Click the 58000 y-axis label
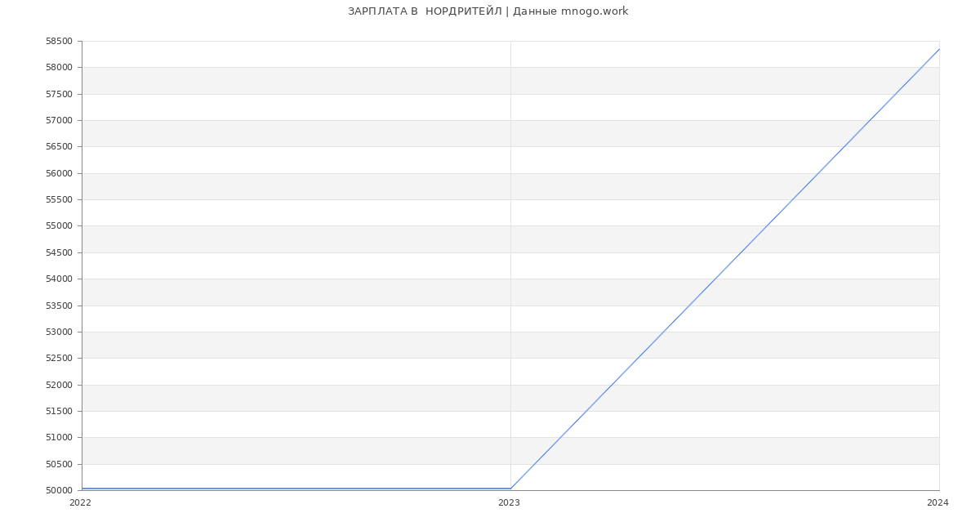The width and height of the screenshot is (980, 531). [x=59, y=68]
